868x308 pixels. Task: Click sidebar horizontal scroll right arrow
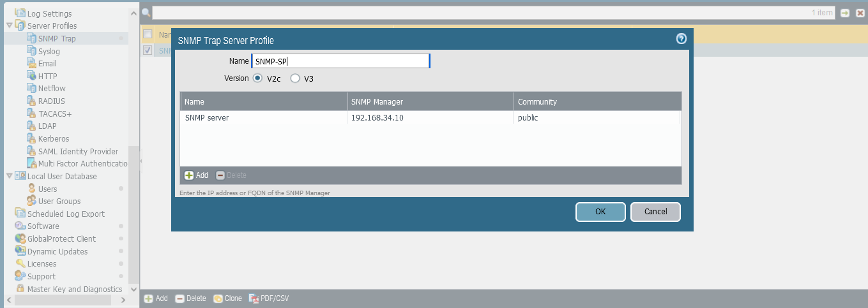(x=124, y=300)
